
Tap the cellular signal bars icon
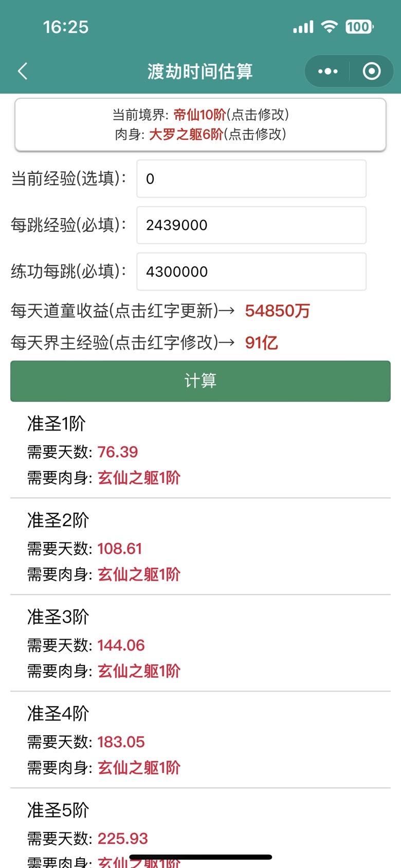(303, 27)
